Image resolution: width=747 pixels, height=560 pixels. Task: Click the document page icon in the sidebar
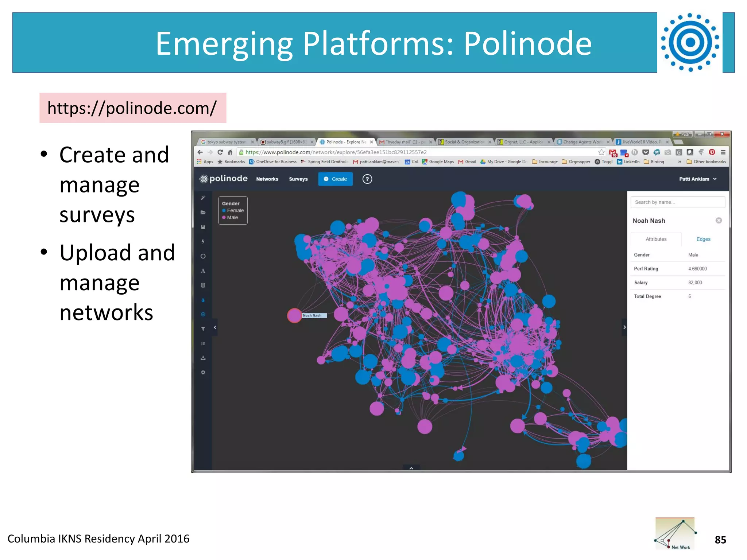203,285
